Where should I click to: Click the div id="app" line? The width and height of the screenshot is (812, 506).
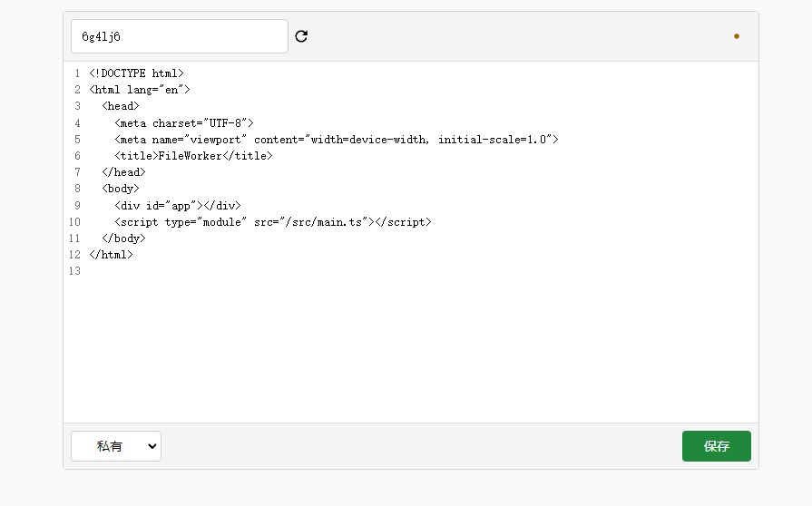click(x=178, y=206)
